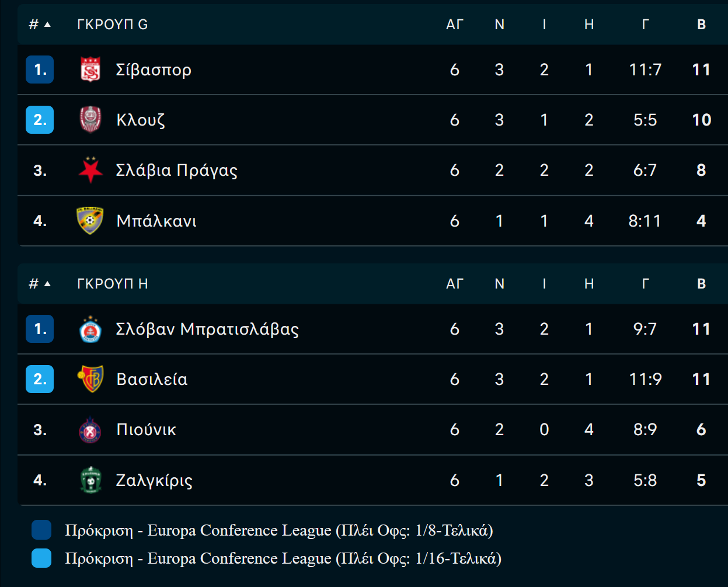Screen dimensions: 728x587
Task: Sort Group H by rank arrow
Action: click(x=47, y=284)
